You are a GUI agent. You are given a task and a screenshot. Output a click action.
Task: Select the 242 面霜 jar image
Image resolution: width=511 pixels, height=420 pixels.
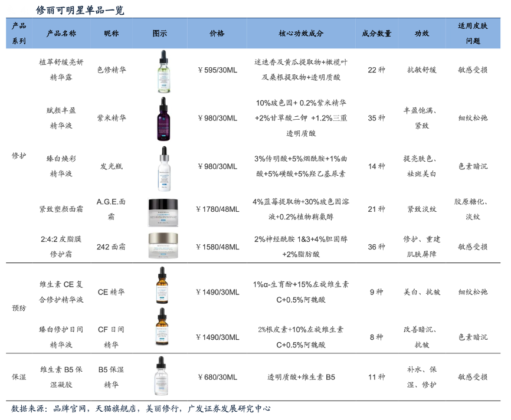tap(162, 246)
